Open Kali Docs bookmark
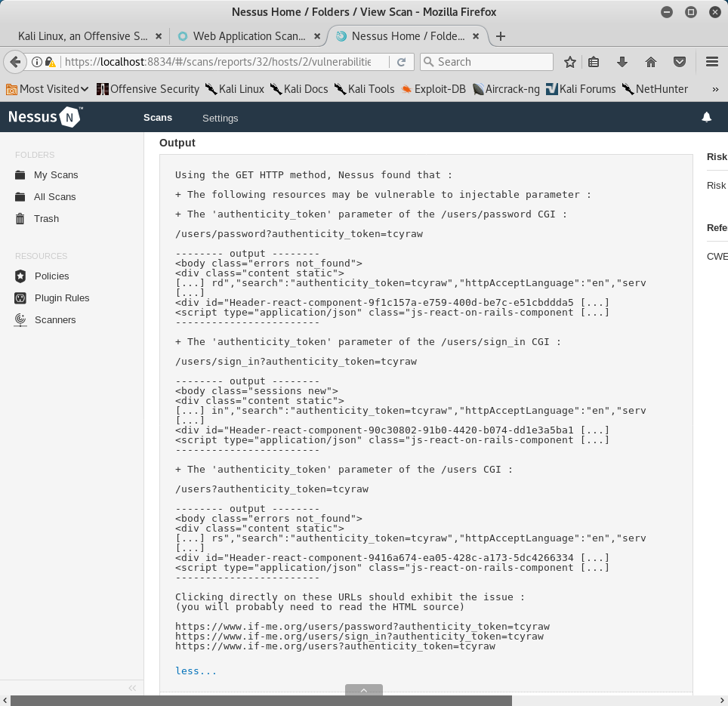This screenshot has height=706, width=728. (299, 89)
